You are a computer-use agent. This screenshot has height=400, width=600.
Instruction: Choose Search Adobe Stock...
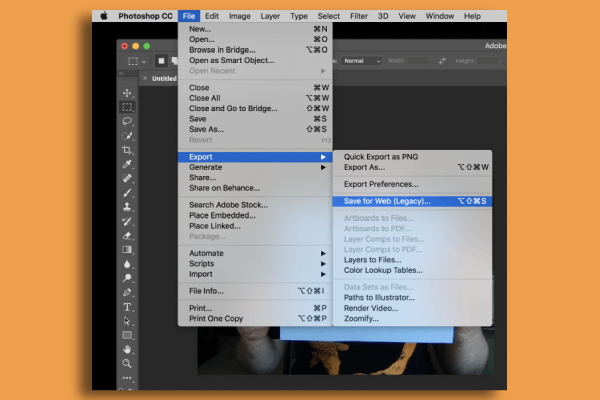[x=255, y=205]
